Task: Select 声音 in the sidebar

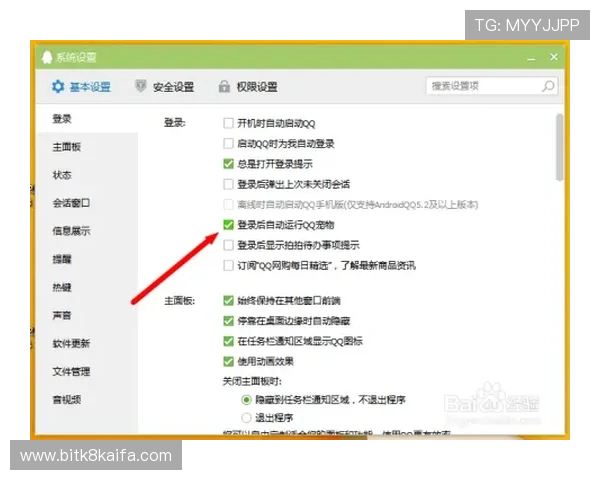Action: 62,315
